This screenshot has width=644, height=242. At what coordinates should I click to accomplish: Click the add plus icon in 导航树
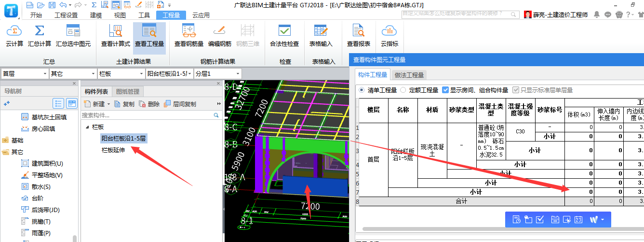point(7,103)
